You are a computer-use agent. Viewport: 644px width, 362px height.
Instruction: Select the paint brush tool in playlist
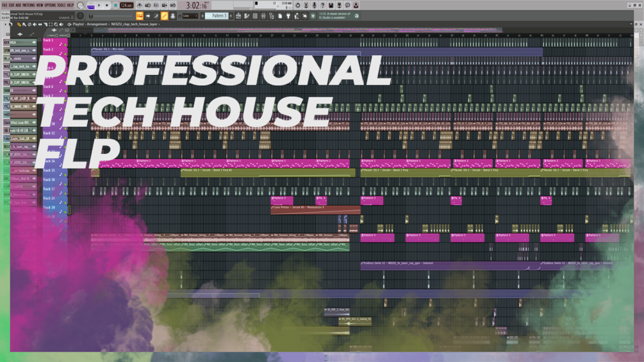pyautogui.click(x=24, y=24)
